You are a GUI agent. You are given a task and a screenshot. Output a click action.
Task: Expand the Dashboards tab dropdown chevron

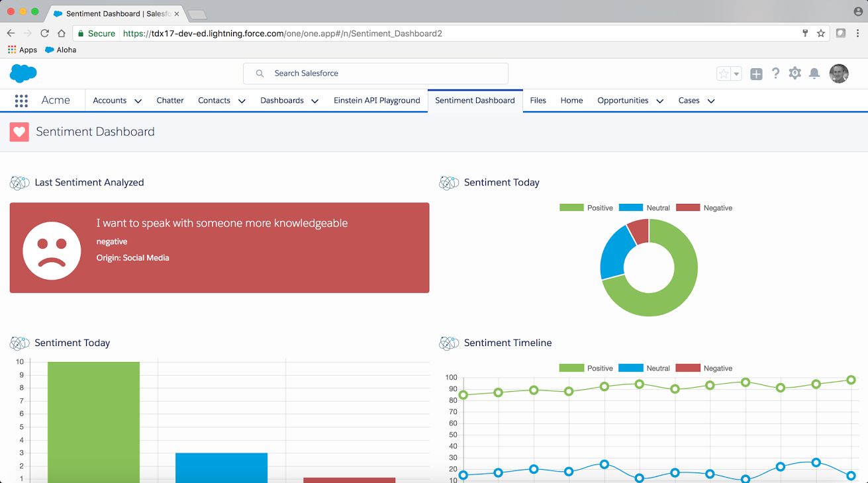point(315,101)
